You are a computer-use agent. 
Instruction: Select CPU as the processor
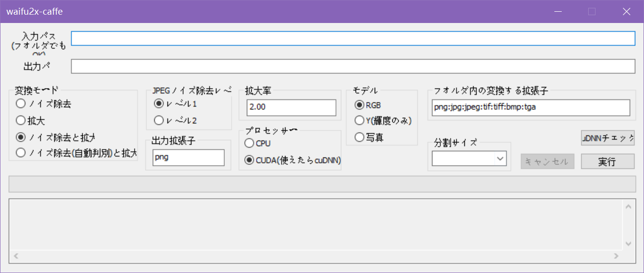click(258, 143)
